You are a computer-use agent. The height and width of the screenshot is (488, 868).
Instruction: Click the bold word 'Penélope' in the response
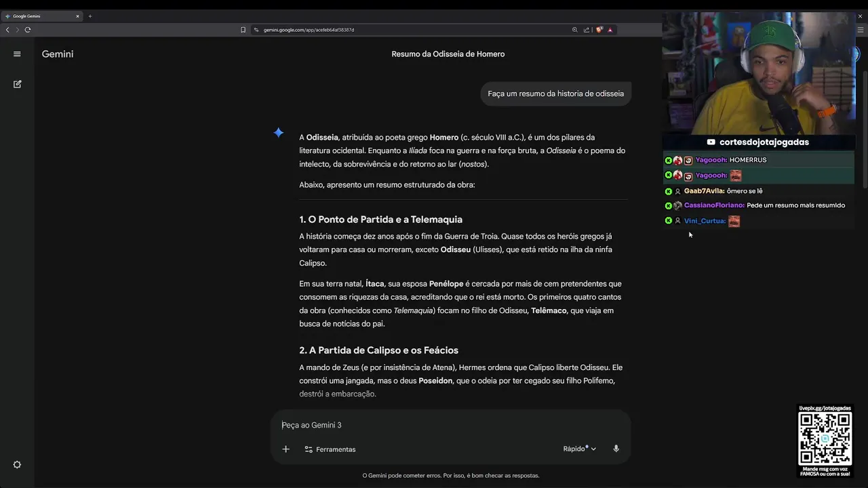tap(446, 284)
